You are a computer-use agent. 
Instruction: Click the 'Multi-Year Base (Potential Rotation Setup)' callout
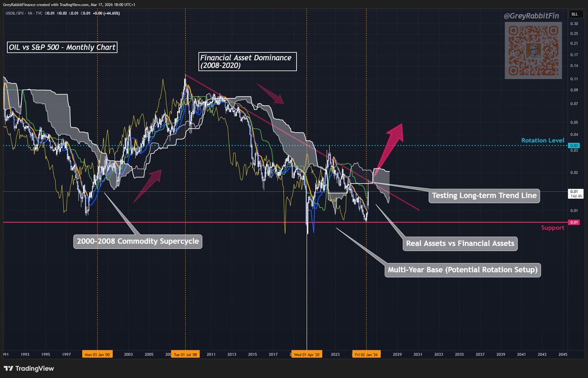tap(463, 270)
